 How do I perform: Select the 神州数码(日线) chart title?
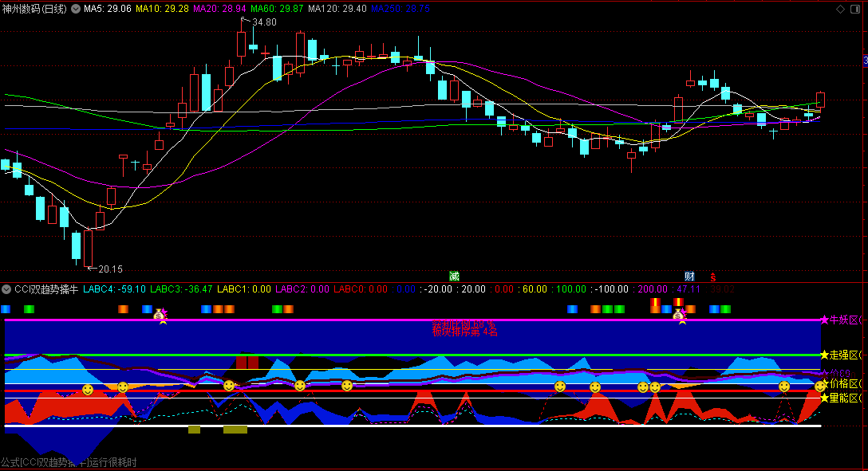pos(34,9)
